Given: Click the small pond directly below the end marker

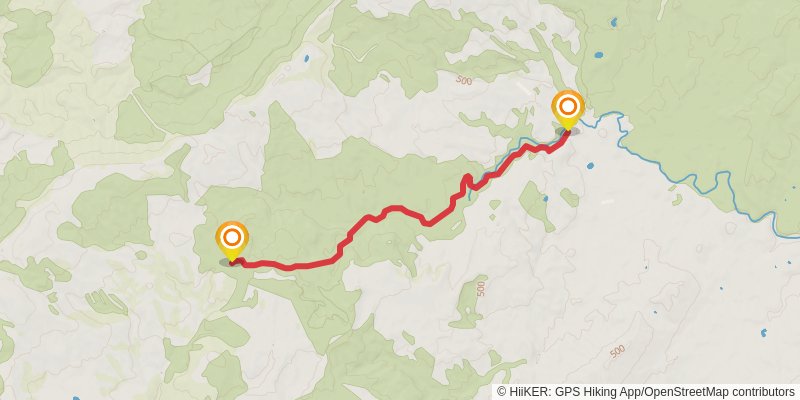Looking at the screenshot, I should pyautogui.click(x=590, y=166).
